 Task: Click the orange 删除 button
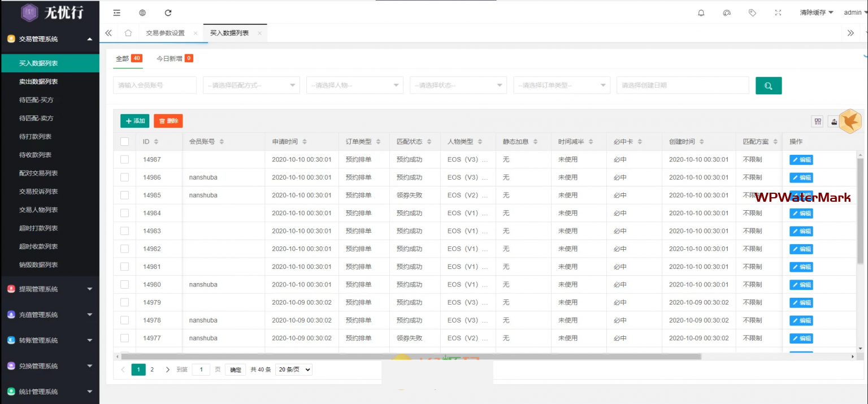(x=168, y=121)
